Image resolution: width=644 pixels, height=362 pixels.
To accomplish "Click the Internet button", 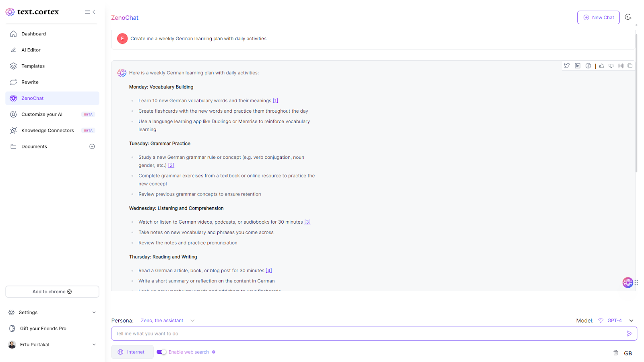I will pos(132,352).
